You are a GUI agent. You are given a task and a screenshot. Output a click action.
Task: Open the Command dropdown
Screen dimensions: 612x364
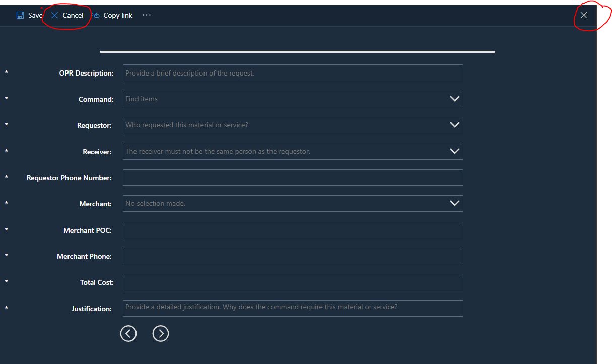click(455, 99)
